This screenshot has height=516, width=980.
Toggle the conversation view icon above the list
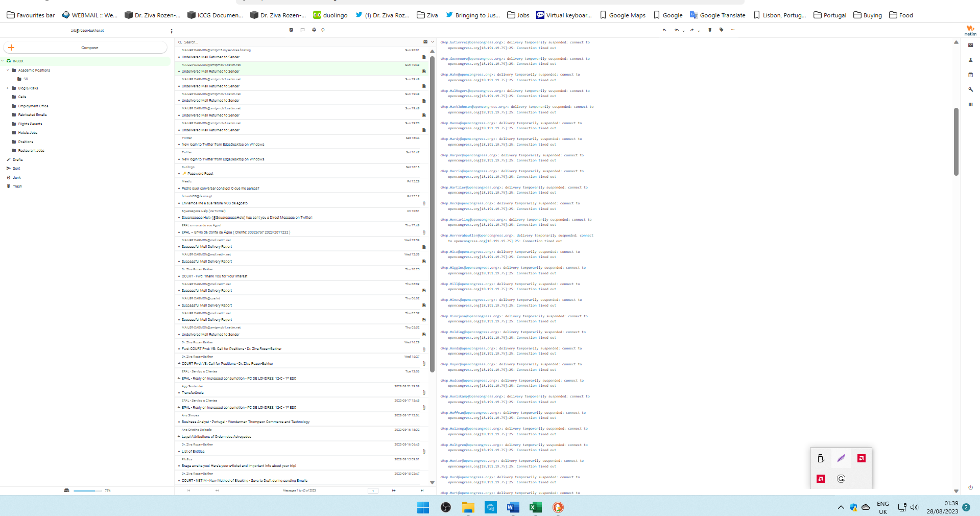coord(303,30)
